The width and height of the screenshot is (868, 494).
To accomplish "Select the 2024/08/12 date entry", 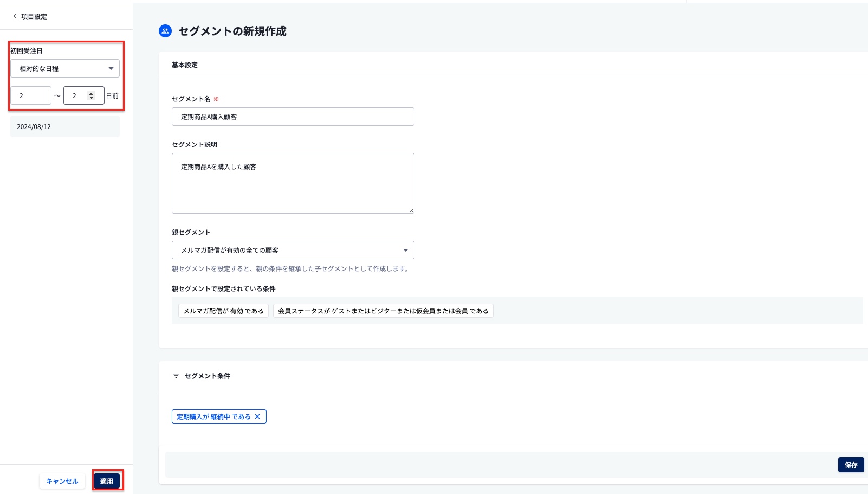I will 64,126.
